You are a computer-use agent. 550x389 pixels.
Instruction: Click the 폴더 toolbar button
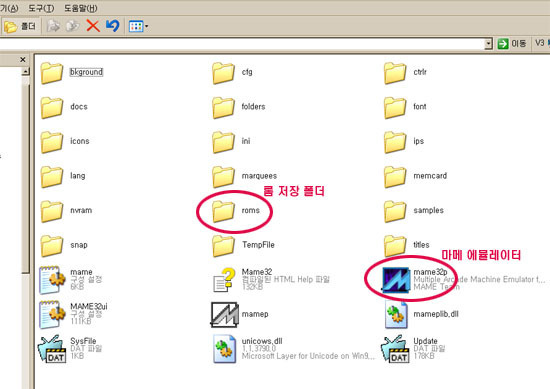tap(20, 26)
